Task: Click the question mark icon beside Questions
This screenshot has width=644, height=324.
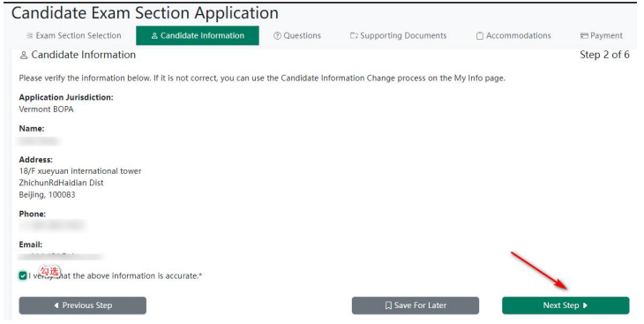Action: tap(277, 36)
